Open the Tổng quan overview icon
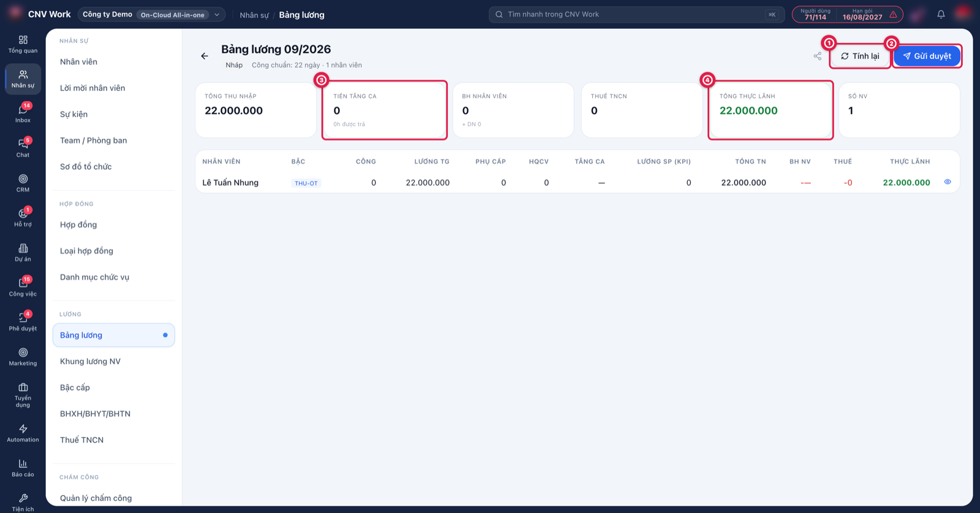Image resolution: width=980 pixels, height=513 pixels. click(x=23, y=44)
